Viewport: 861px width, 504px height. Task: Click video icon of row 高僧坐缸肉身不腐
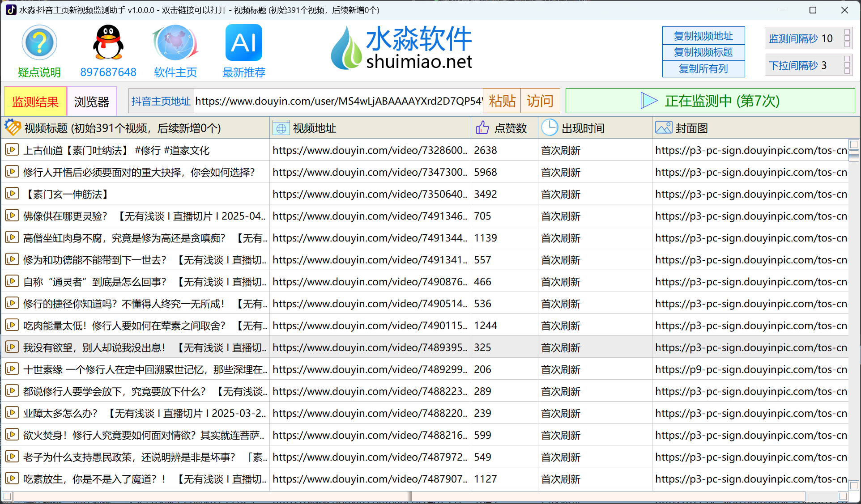pos(12,237)
